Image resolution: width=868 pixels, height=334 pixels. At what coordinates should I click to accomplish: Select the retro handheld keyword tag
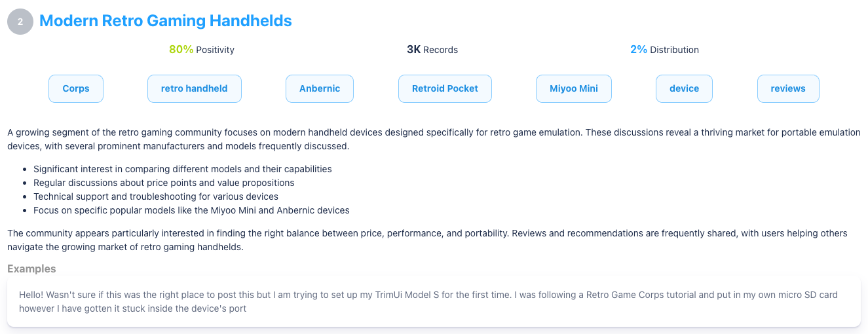195,88
